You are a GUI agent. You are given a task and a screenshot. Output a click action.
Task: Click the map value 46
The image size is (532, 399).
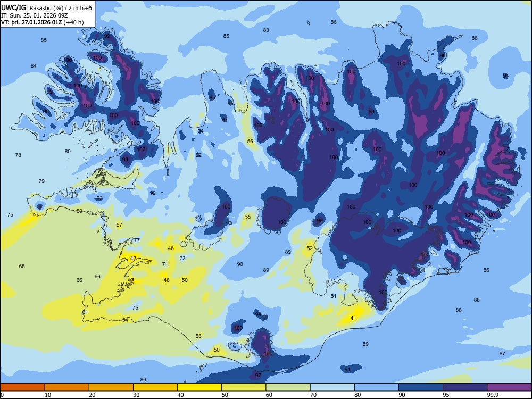coord(171,248)
